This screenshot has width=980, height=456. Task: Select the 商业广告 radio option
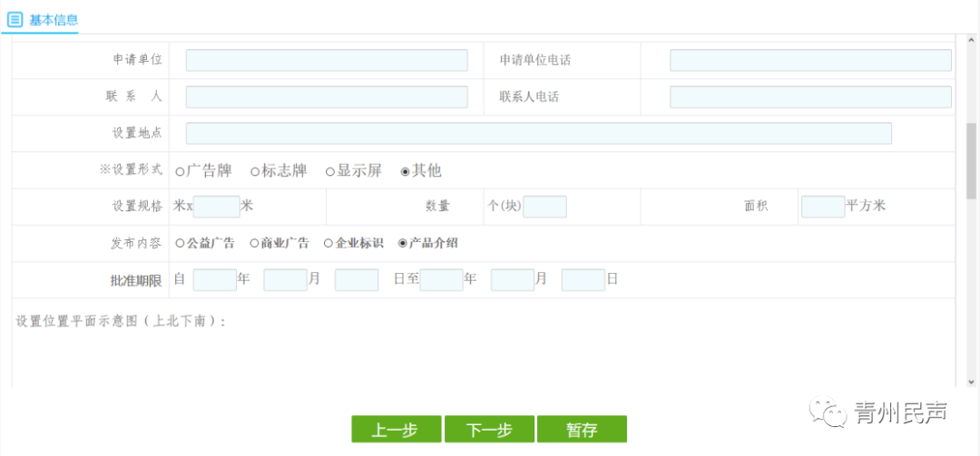click(x=254, y=243)
